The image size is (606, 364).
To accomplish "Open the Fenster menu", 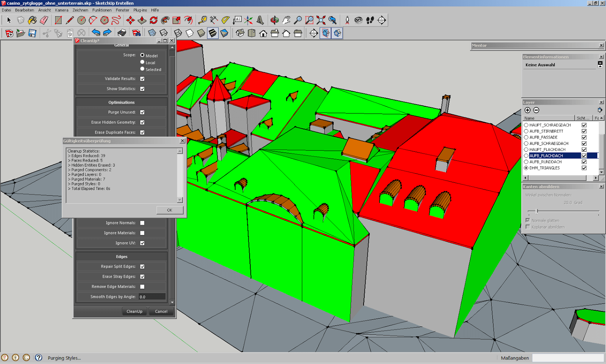I will [x=122, y=10].
